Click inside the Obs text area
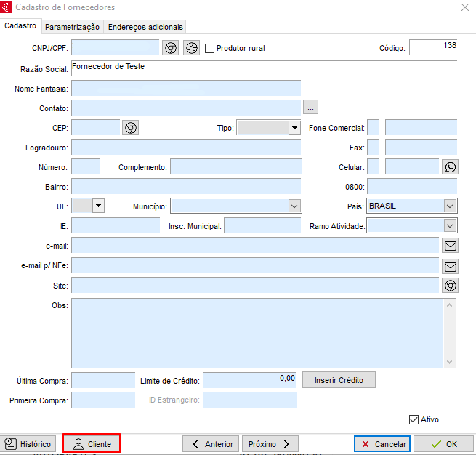Screen dimensions: 476x455 [257, 333]
